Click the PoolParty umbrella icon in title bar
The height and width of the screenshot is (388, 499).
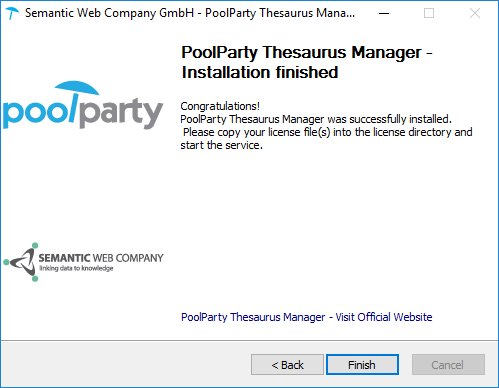(13, 13)
